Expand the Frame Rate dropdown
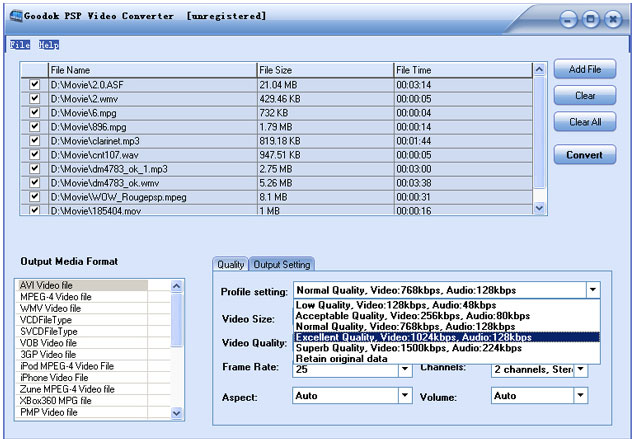The width and height of the screenshot is (635, 439). click(406, 369)
